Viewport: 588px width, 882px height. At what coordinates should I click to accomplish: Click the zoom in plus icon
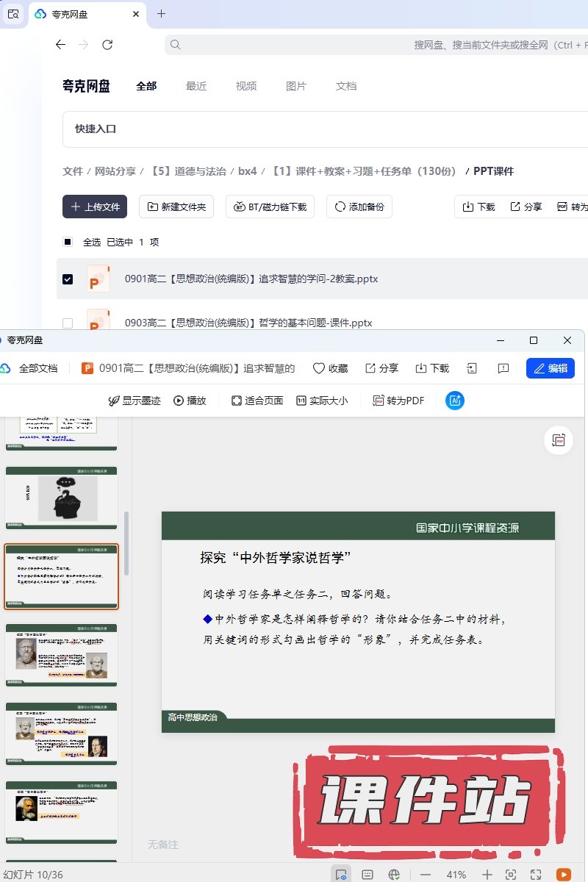tap(487, 875)
